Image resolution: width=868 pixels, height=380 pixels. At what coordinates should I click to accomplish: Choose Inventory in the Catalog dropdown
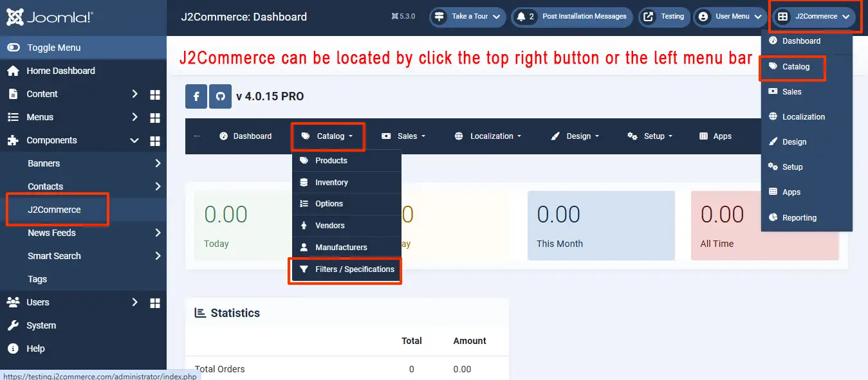pyautogui.click(x=331, y=183)
